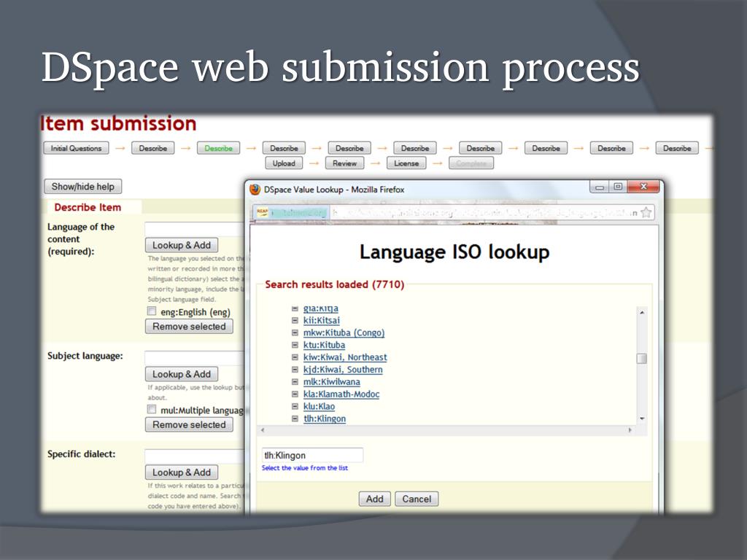Click the tree icon beside ktu:Kituba
This screenshot has width=747, height=560.
295,345
